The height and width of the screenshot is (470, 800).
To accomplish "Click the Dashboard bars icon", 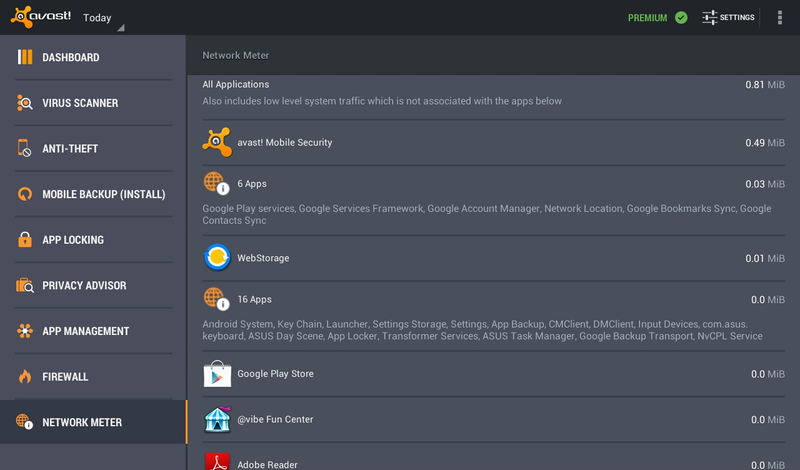I will click(x=25, y=57).
